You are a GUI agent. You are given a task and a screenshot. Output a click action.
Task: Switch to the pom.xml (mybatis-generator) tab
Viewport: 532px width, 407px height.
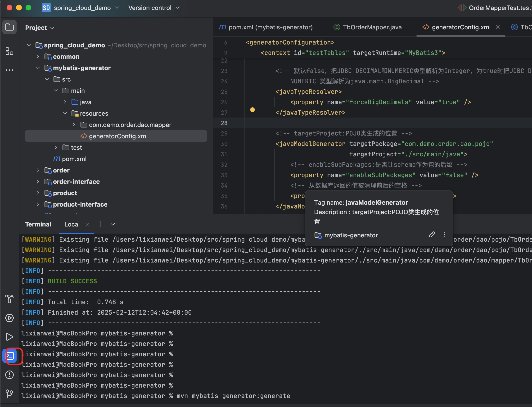(266, 27)
